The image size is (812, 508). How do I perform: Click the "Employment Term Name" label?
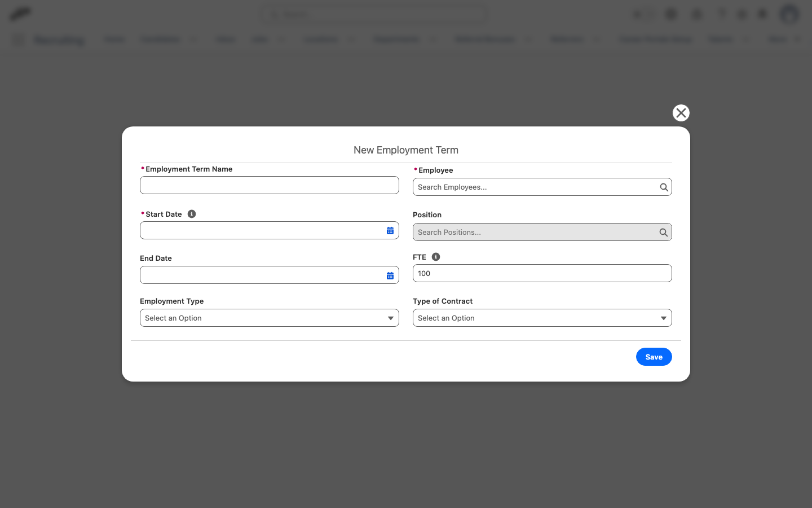(x=189, y=169)
